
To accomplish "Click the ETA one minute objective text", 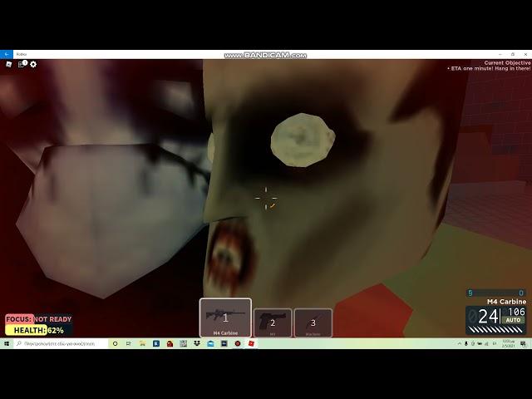I will coord(489,68).
